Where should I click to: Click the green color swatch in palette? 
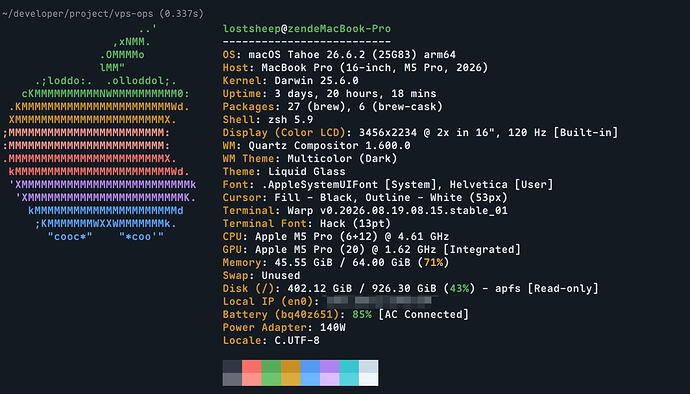(x=271, y=373)
